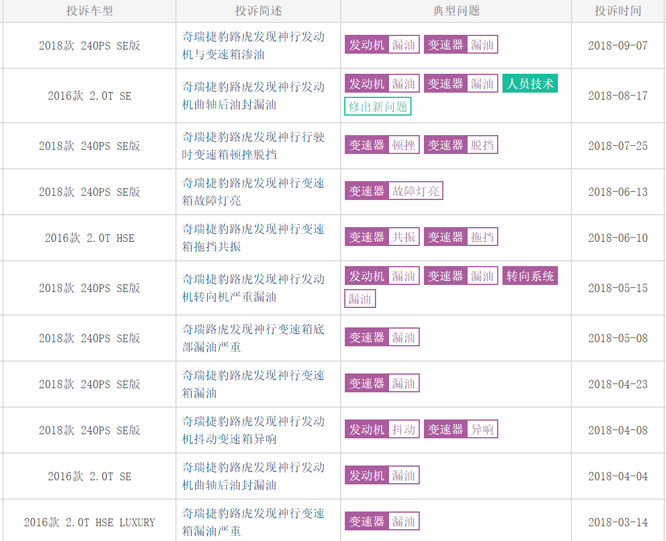This screenshot has width=666, height=541.
Task: Open complaint 变速箱故障灯亮
Action: [x=253, y=192]
